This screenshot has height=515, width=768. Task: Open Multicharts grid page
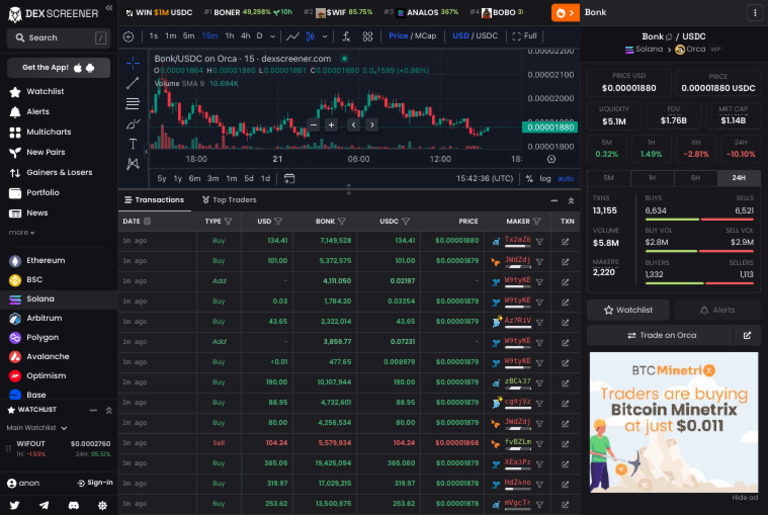point(40,132)
